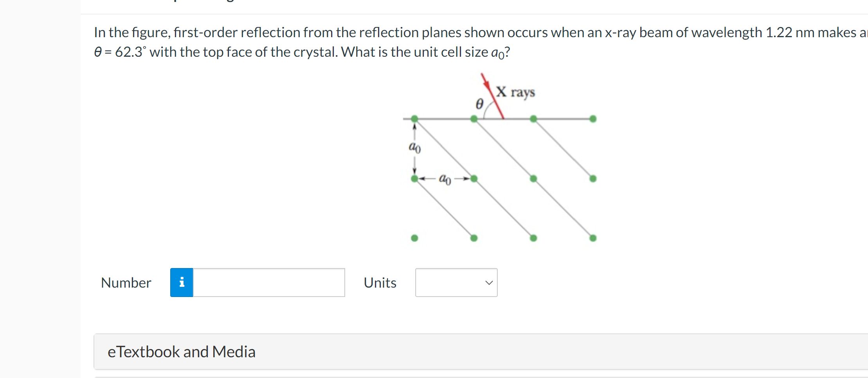Click the Number label
868x378 pixels.
(x=126, y=283)
